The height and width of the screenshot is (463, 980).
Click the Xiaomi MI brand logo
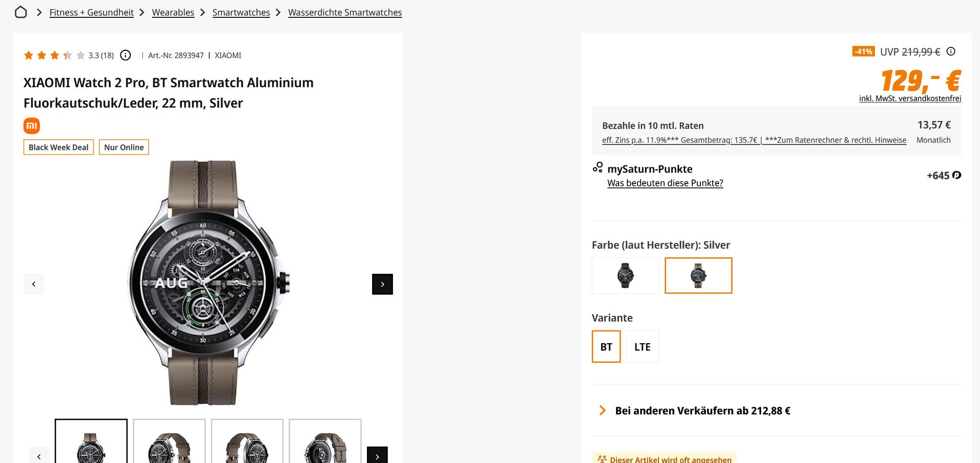click(x=32, y=125)
